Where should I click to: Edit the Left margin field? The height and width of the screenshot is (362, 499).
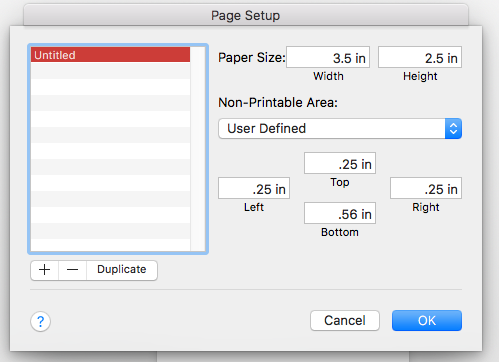(x=254, y=188)
